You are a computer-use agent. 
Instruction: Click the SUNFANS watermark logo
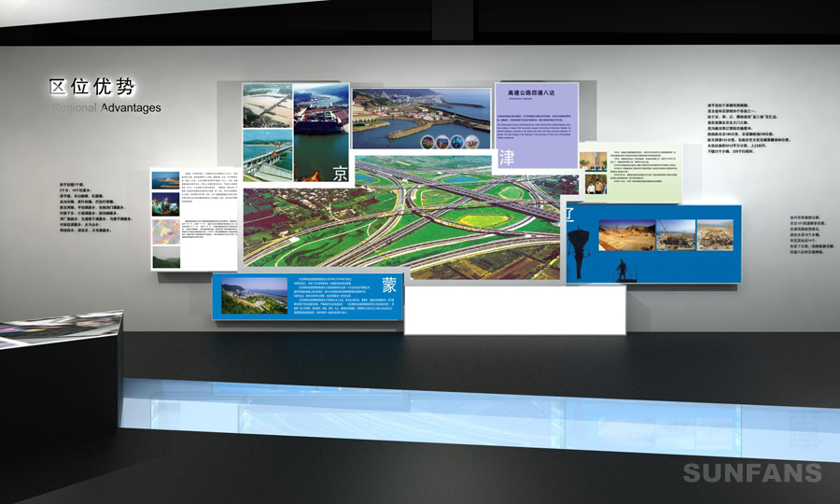(x=751, y=472)
